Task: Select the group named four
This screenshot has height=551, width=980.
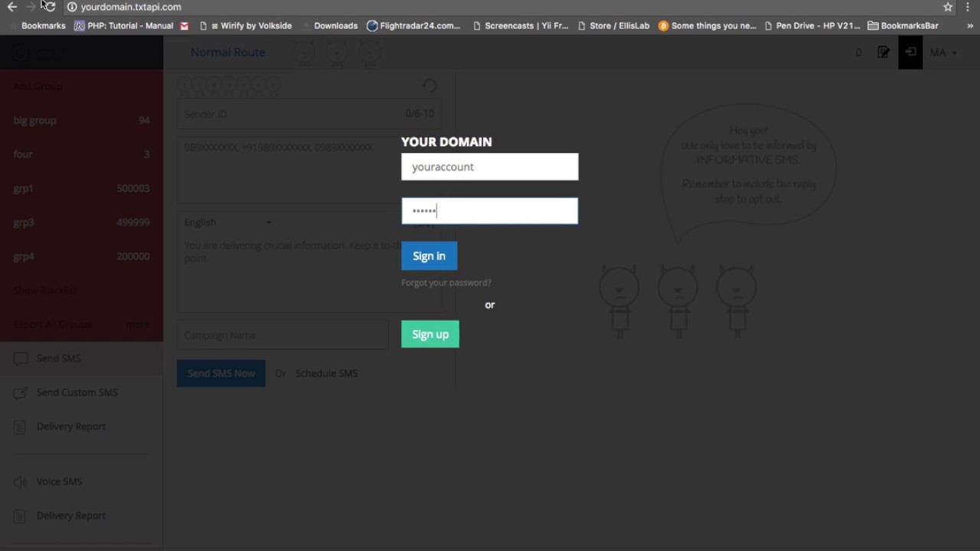Action: (x=81, y=155)
